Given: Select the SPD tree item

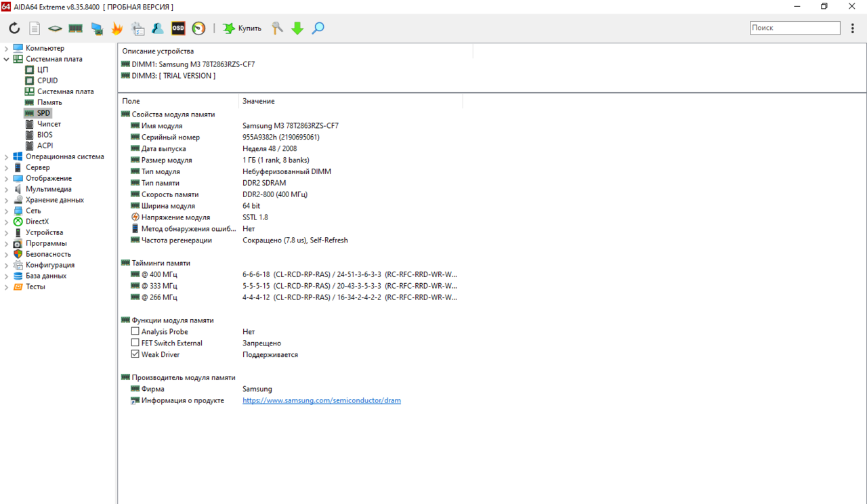Looking at the screenshot, I should (43, 113).
